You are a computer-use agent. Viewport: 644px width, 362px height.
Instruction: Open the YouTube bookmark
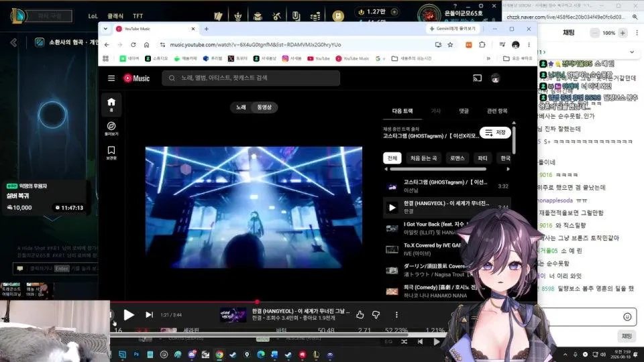[319, 59]
